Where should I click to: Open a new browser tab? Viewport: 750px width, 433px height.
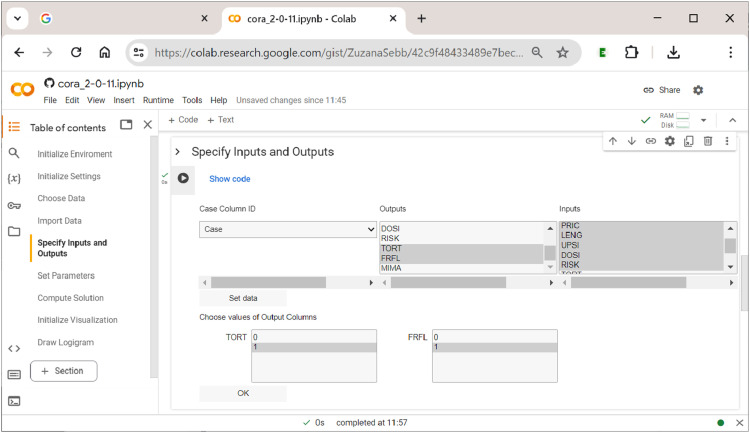(421, 19)
